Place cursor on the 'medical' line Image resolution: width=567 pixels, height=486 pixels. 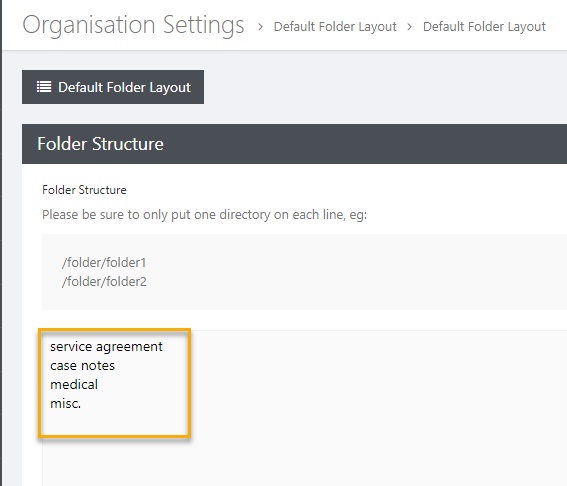[x=74, y=384]
